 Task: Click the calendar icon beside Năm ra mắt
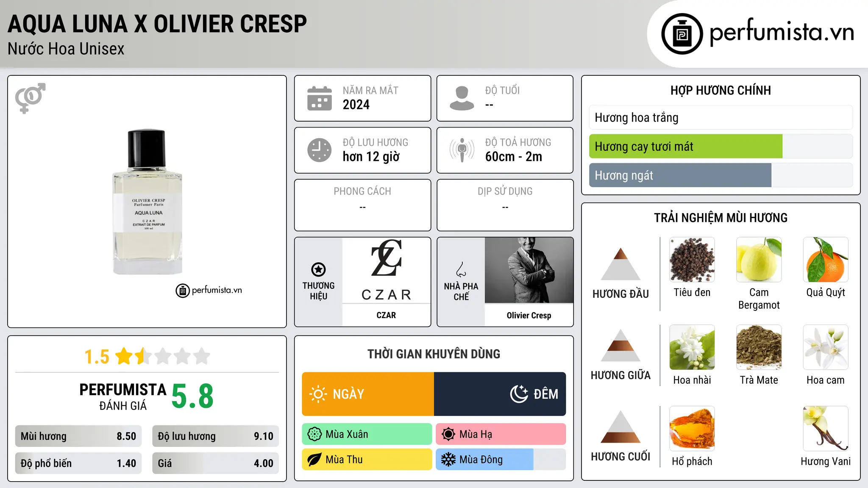coord(320,98)
